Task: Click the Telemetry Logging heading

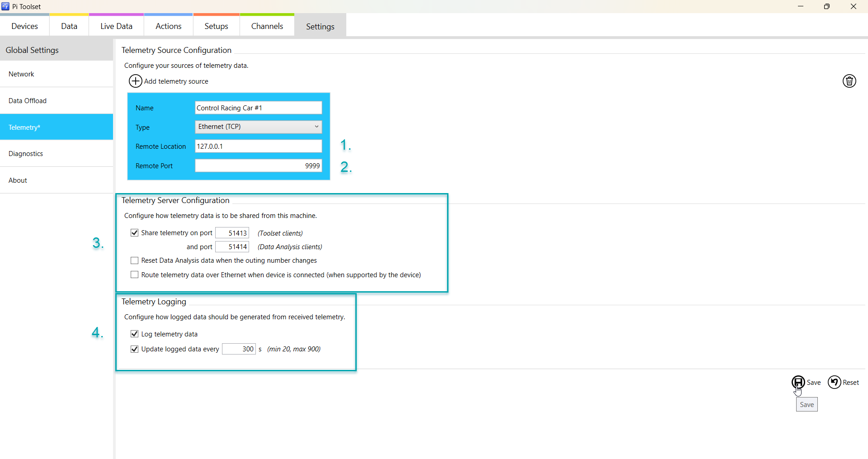Action: coord(154,302)
